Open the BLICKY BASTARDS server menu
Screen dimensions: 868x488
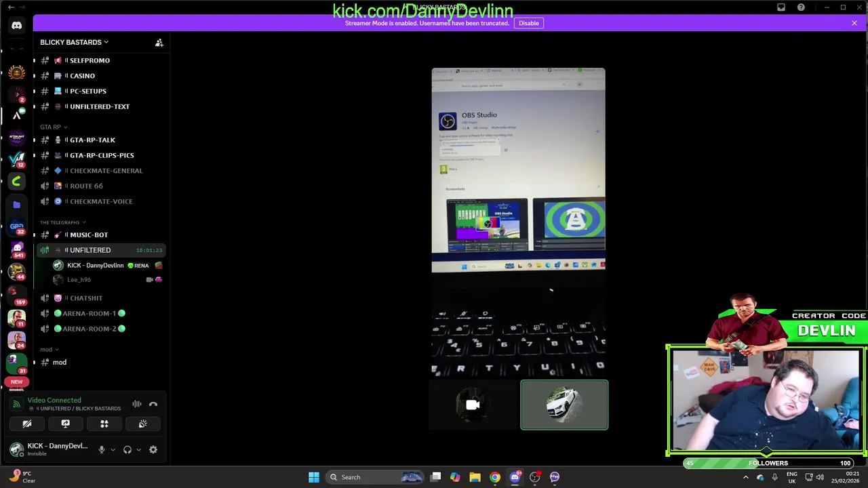(x=74, y=42)
